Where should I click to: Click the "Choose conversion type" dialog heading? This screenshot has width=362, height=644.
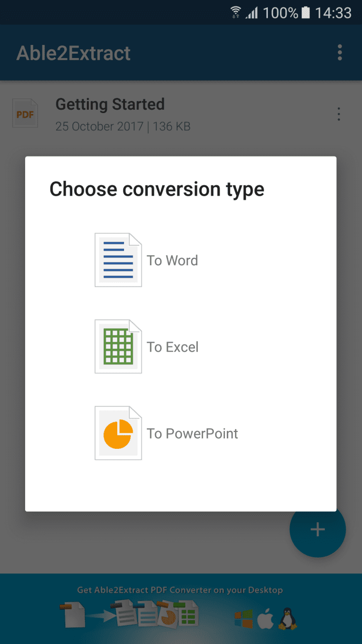(x=157, y=189)
